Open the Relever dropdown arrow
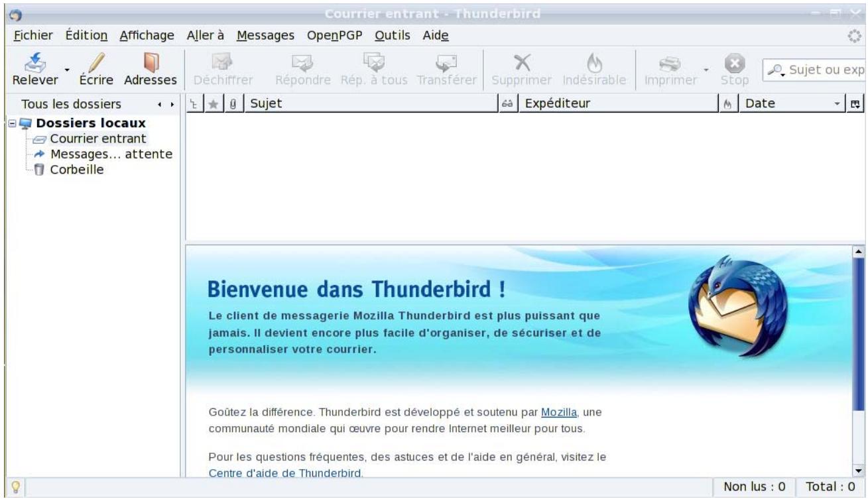This screenshot has width=868, height=501. 66,69
